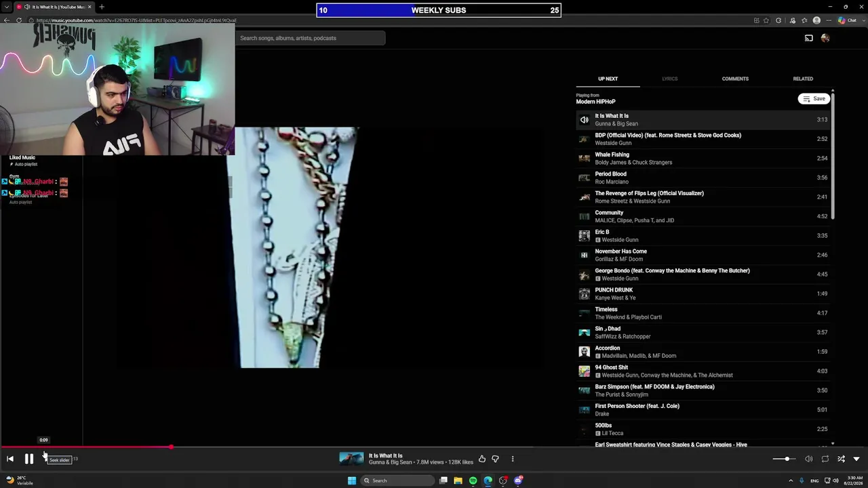Toggle repeat mode in the player bar

tap(825, 459)
